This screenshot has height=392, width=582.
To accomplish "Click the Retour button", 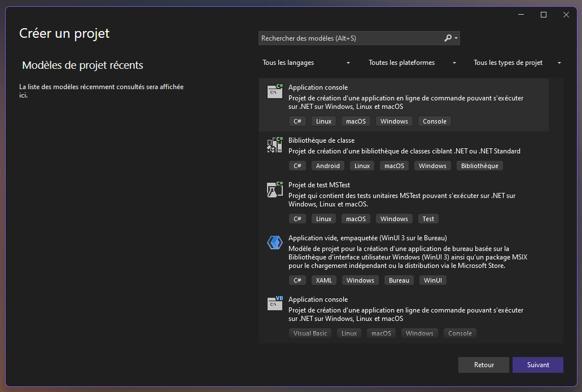I will tap(483, 365).
